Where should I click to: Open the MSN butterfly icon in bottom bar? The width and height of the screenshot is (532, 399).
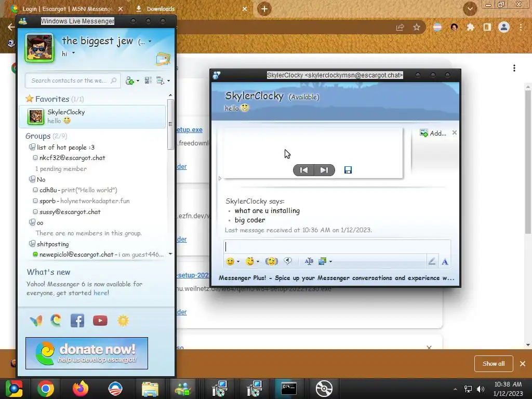point(36,321)
